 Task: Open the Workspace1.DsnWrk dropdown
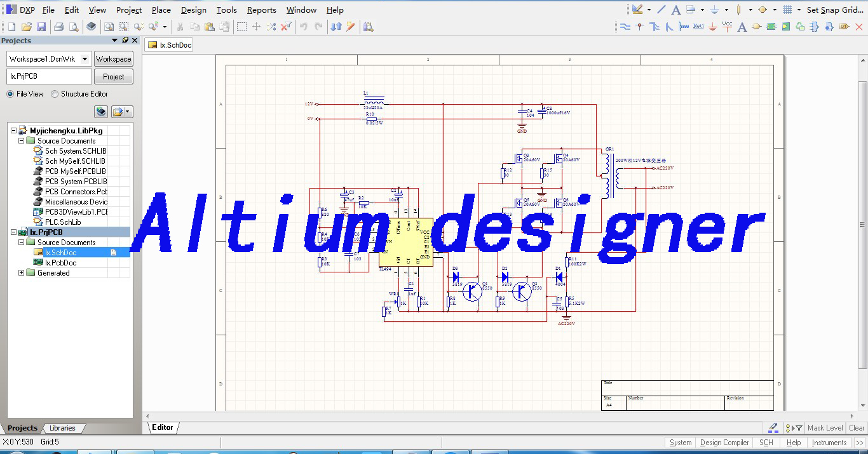[85, 59]
